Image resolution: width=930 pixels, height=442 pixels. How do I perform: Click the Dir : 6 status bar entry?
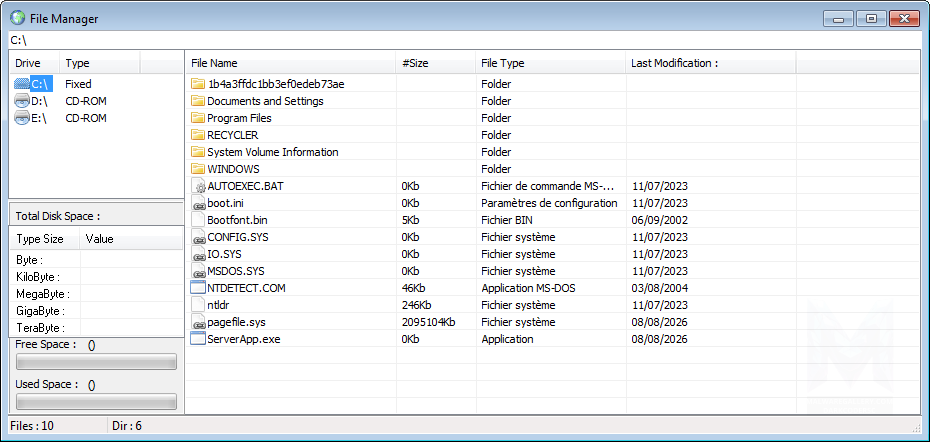pos(126,425)
